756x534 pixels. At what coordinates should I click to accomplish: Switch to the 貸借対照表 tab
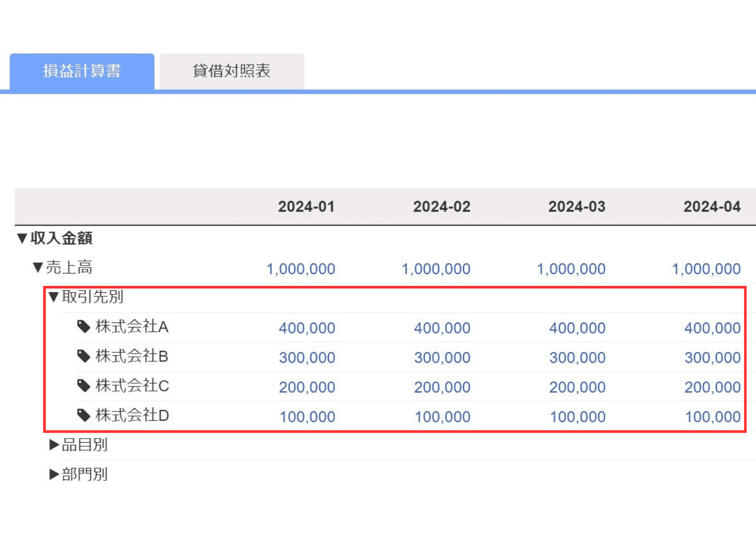[232, 71]
